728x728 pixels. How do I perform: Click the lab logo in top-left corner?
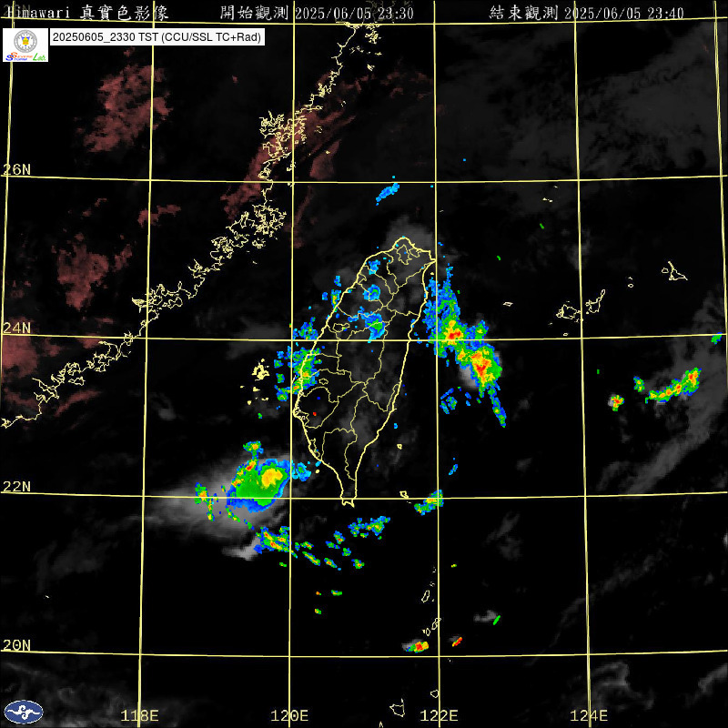tap(25, 45)
